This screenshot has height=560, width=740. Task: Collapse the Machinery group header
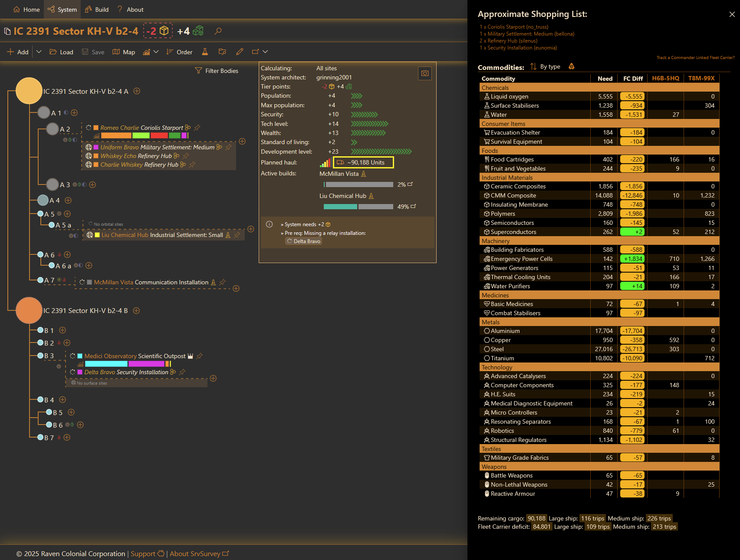(x=599, y=241)
